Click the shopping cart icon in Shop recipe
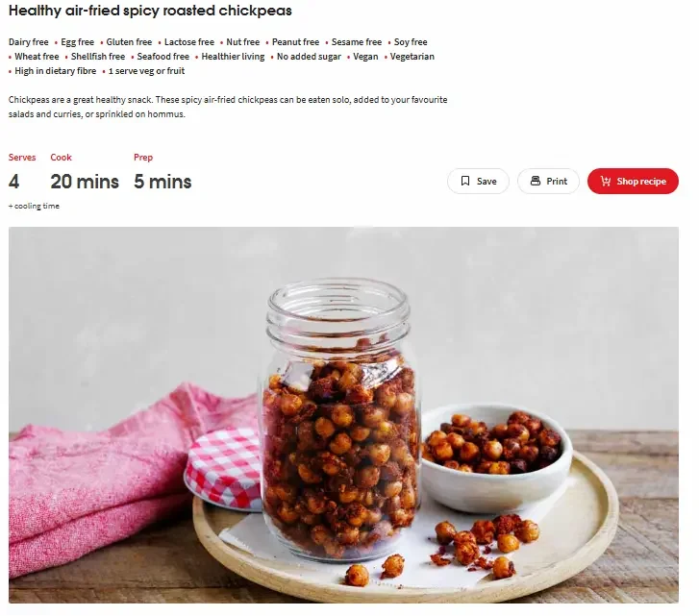 606,182
